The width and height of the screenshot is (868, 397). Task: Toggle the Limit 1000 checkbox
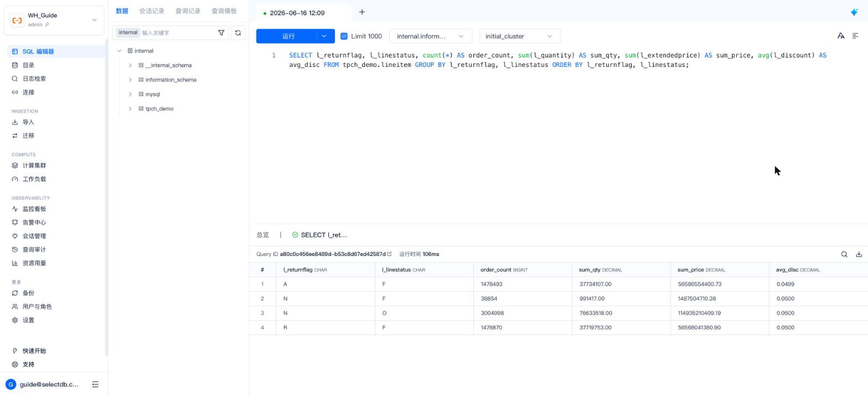(344, 36)
